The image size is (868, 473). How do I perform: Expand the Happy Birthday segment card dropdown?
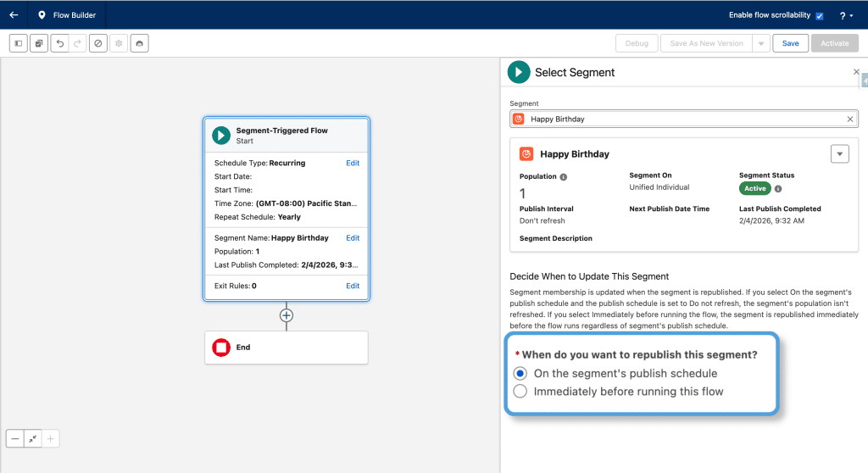(839, 153)
